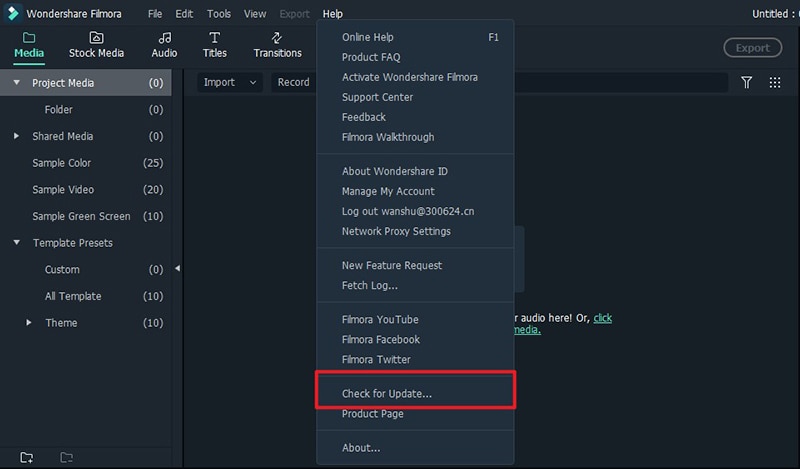The image size is (800, 469).
Task: Click Log out wanshu@300624.cn
Action: [x=415, y=211]
